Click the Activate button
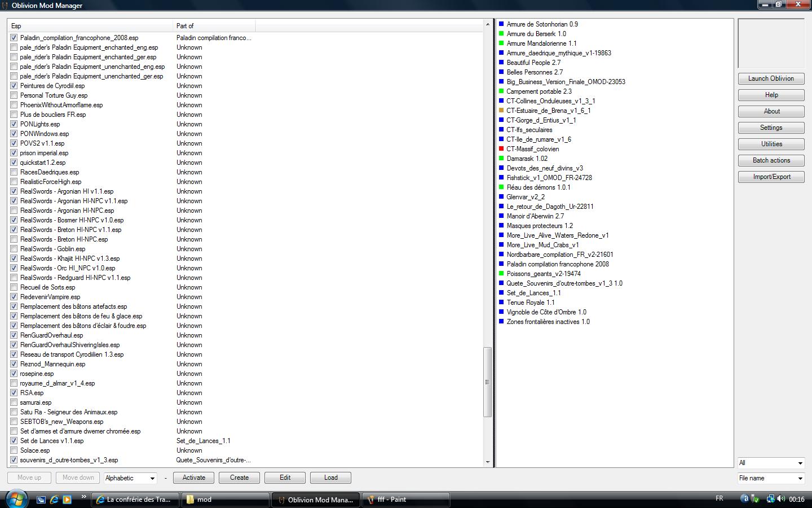This screenshot has height=508, width=812. (x=194, y=478)
